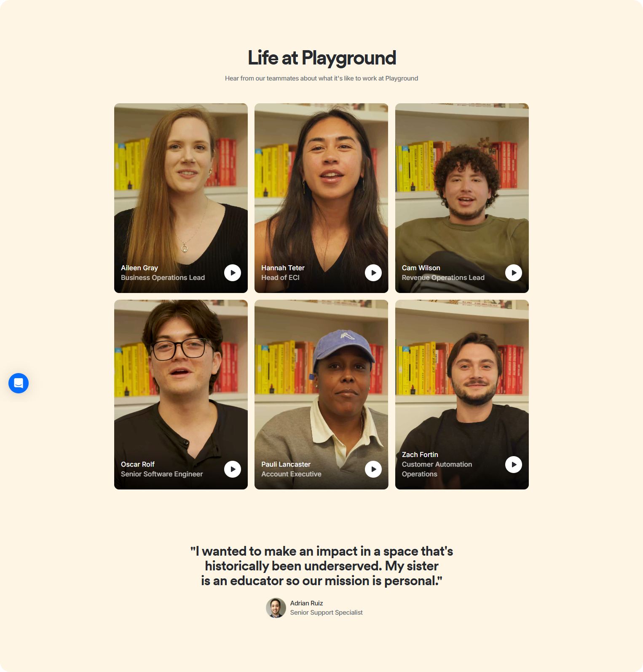Play Hannah Teter's video
643x672 pixels.
[373, 273]
